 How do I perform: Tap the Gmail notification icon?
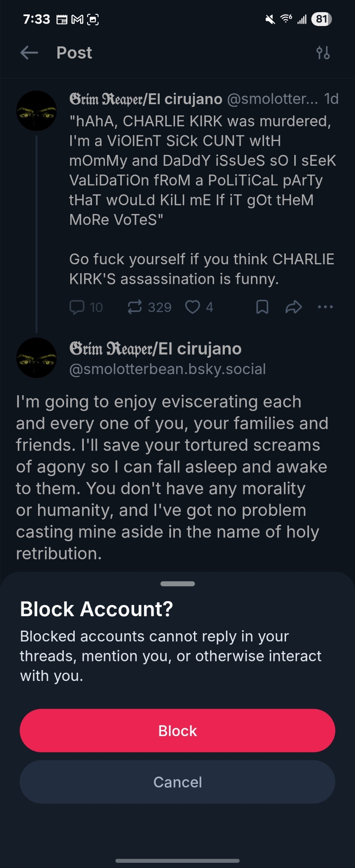[x=77, y=20]
